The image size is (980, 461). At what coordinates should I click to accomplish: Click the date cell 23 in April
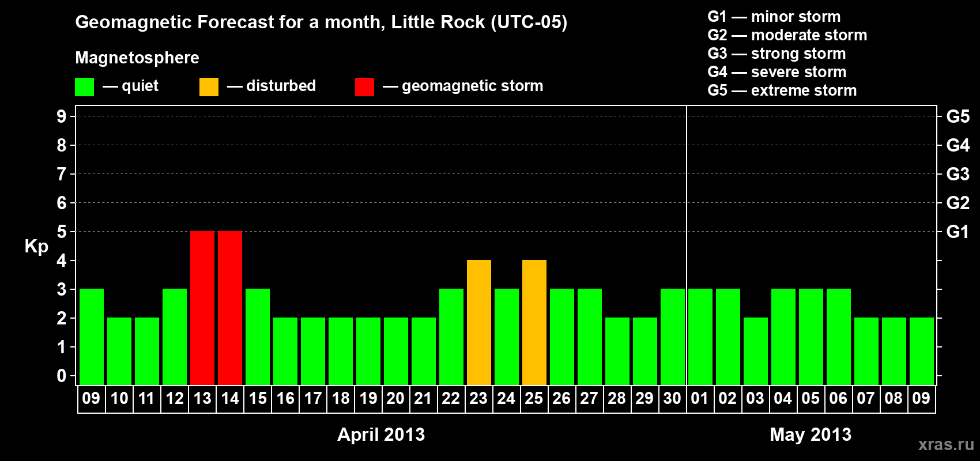479,399
